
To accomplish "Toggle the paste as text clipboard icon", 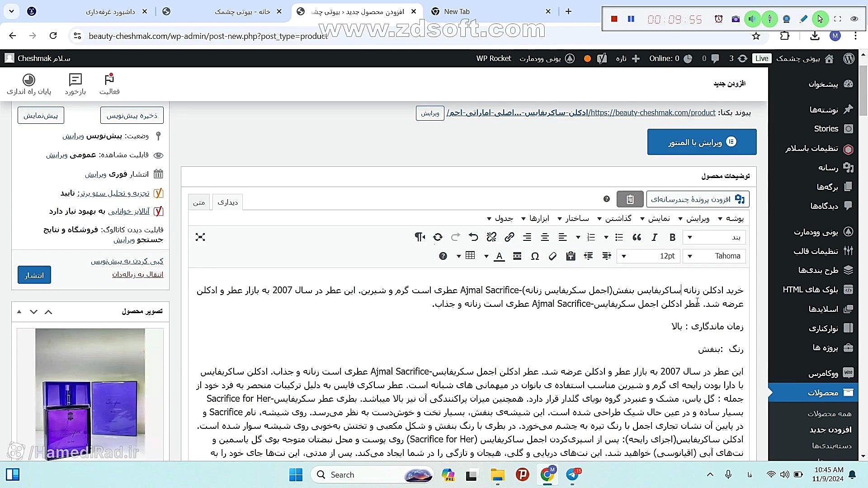I will 571,256.
